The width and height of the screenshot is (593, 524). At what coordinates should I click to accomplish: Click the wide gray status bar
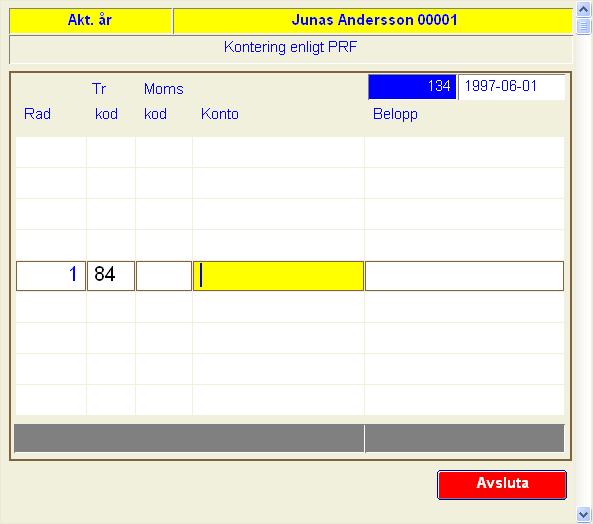pos(189,439)
